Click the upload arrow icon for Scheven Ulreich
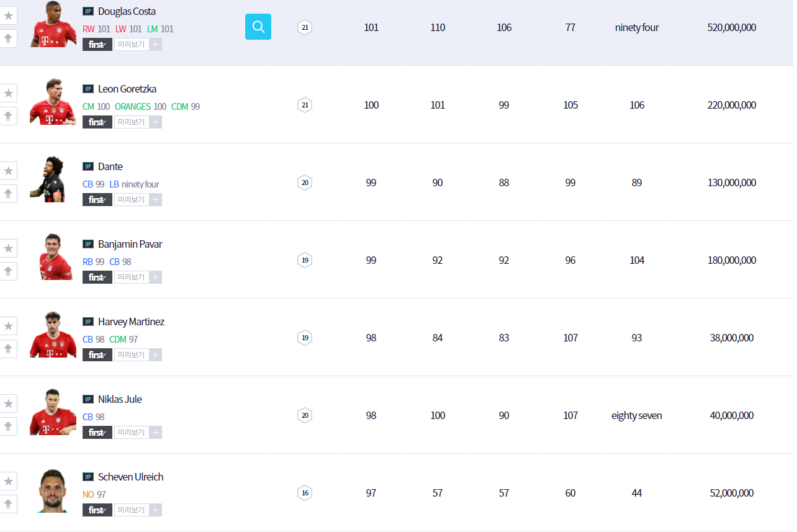 (8, 504)
